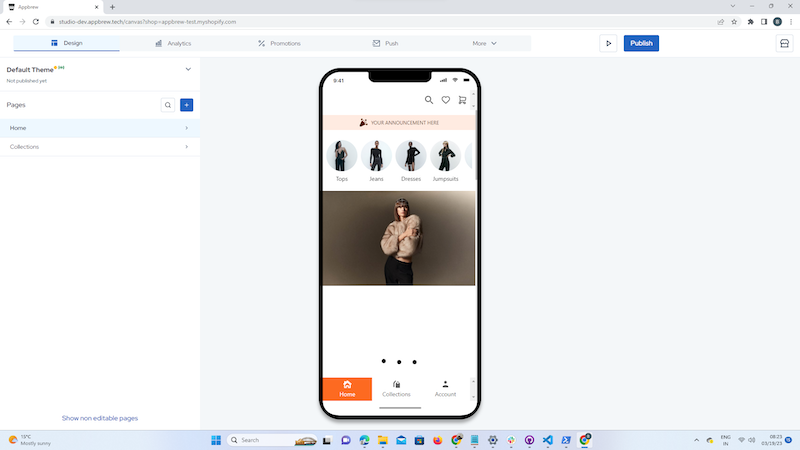
Task: Tap the cart icon in phone preview
Action: [x=462, y=100]
